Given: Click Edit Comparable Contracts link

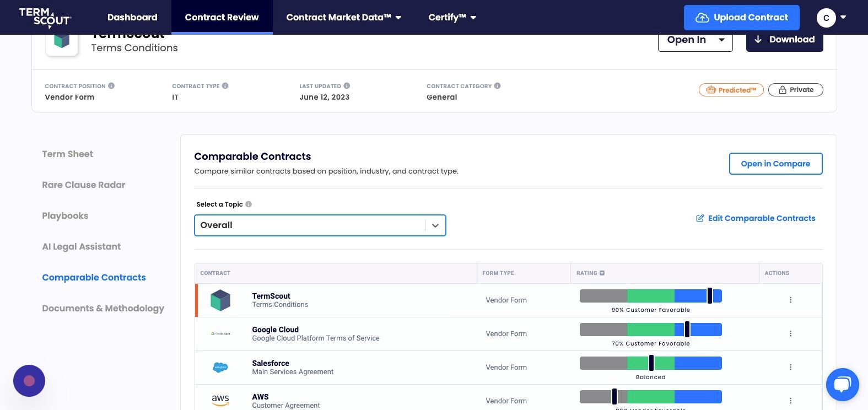Looking at the screenshot, I should (x=756, y=218).
